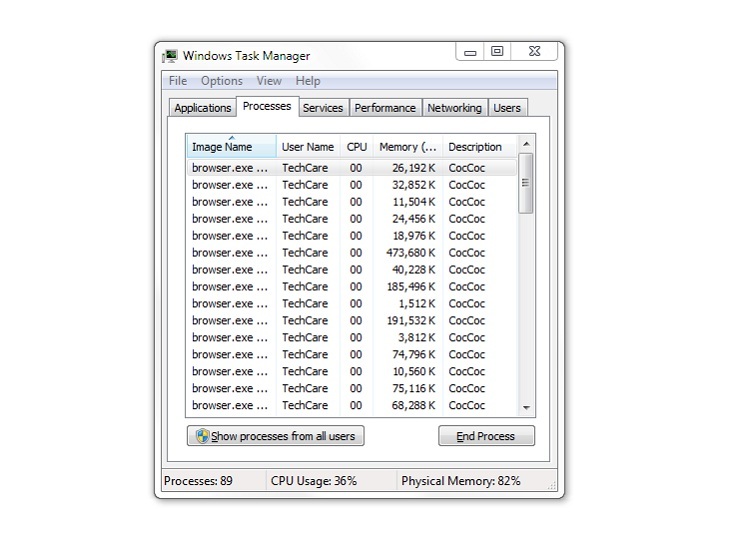
Task: Open the File menu
Action: point(178,81)
